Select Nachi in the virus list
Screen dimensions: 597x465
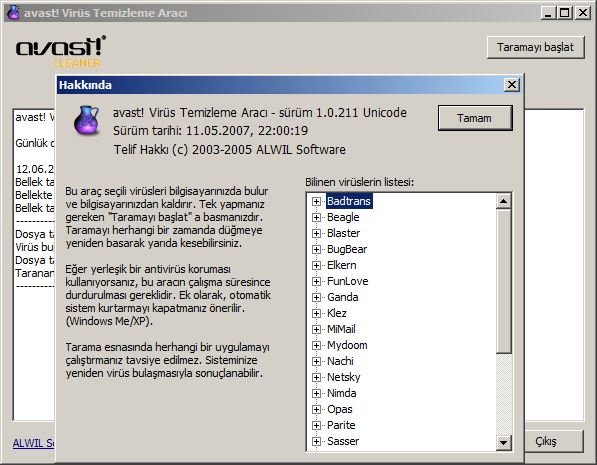click(340, 361)
